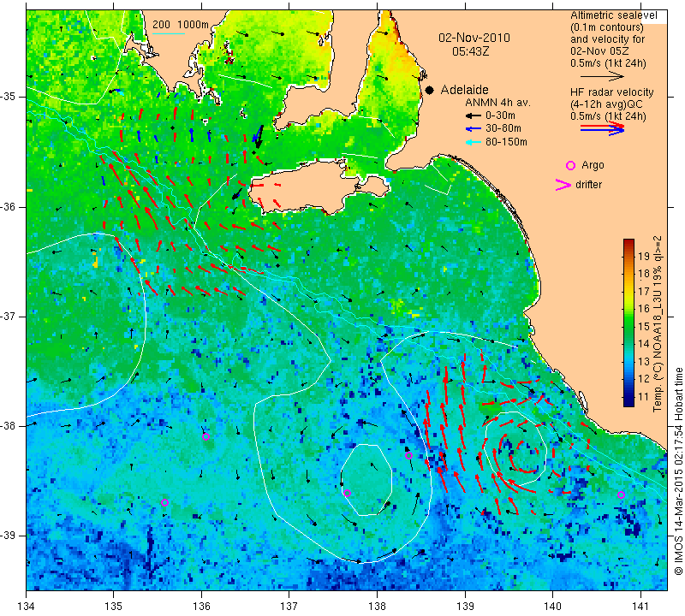Viewport: 685px width, 616px height.
Task: Click the Adelaide city label
Action: click(x=464, y=90)
